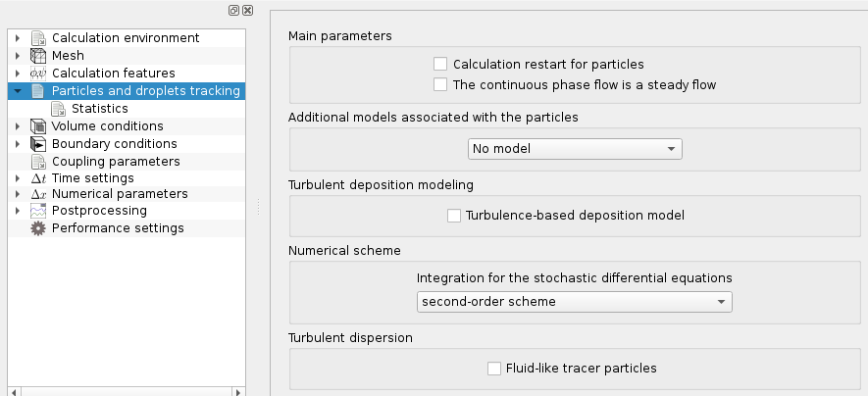
Task: Open the second-order scheme dropdown
Action: (x=574, y=302)
